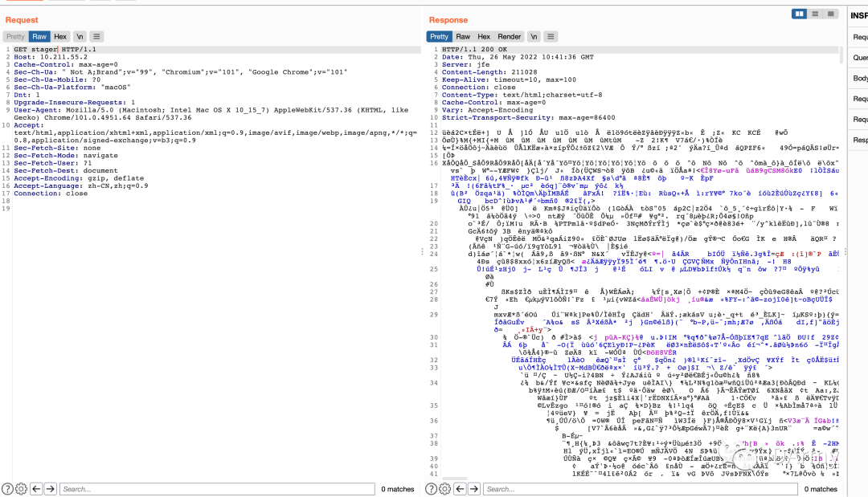The image size is (868, 497).
Task: Focus the Request search input field
Action: pyautogui.click(x=217, y=489)
